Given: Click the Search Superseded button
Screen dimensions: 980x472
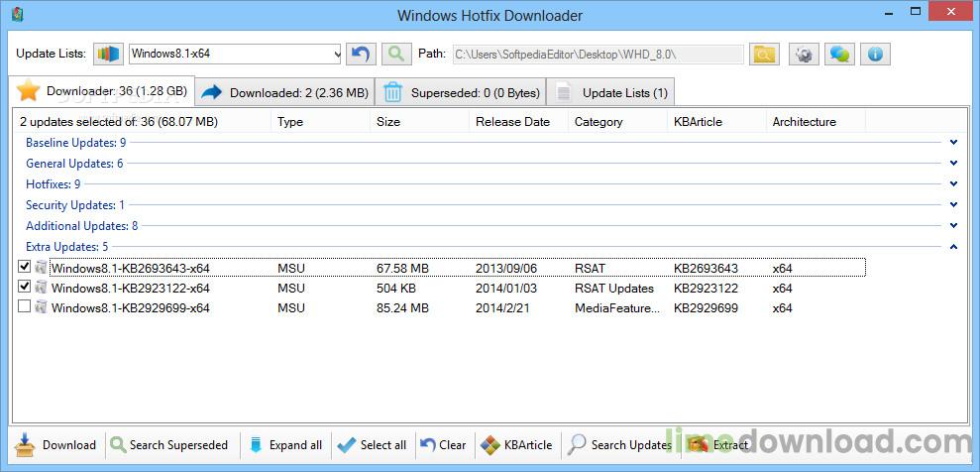Looking at the screenshot, I should [x=168, y=445].
